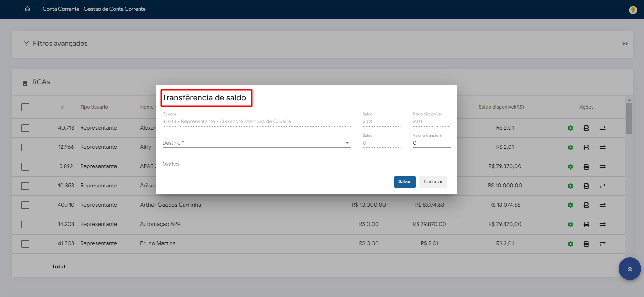Click the print icon for Bruno Martins
Image resolution: width=644 pixels, height=297 pixels.
coord(586,244)
